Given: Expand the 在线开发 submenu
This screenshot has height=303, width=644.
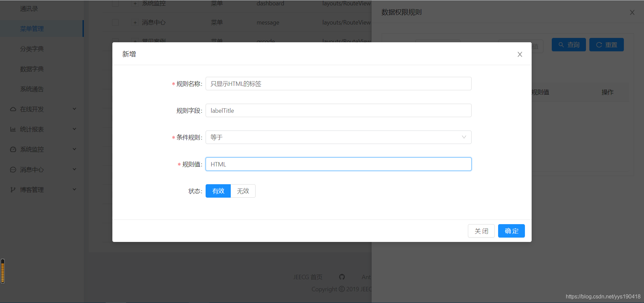Looking at the screenshot, I should pos(42,109).
